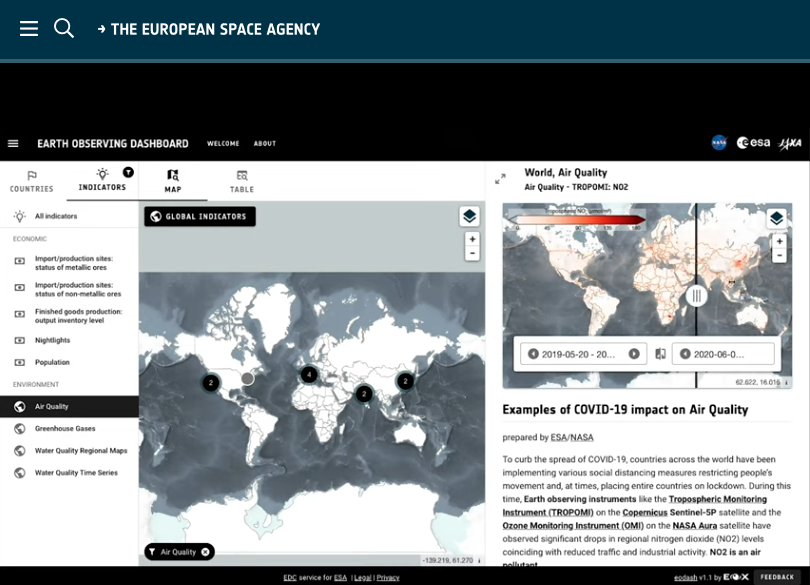Click the NASA logo in header
810x585 pixels.
pos(720,143)
